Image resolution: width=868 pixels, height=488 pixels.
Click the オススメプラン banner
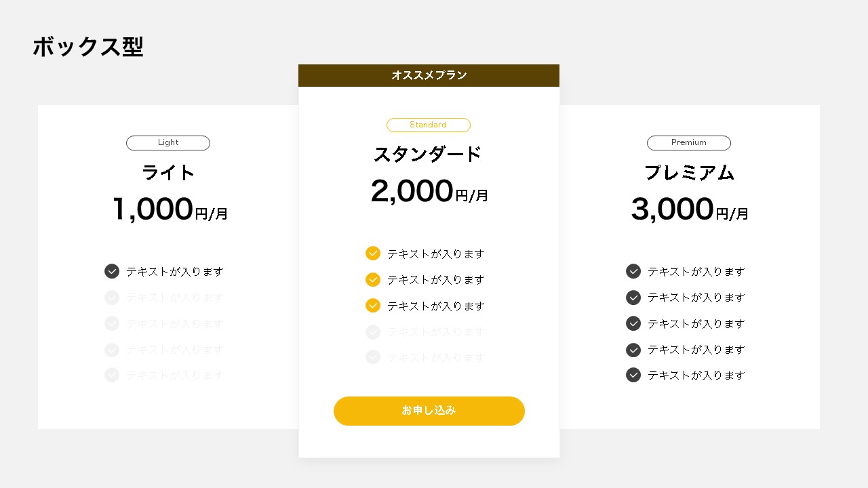click(429, 75)
